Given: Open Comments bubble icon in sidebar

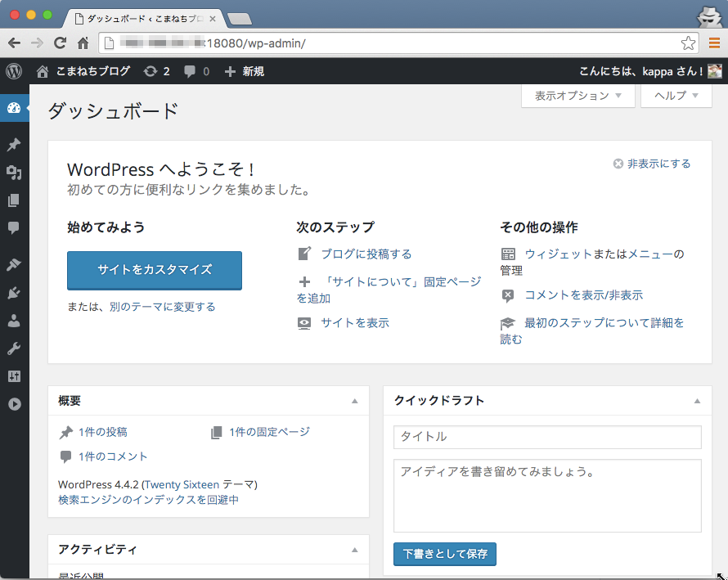Looking at the screenshot, I should 14,227.
